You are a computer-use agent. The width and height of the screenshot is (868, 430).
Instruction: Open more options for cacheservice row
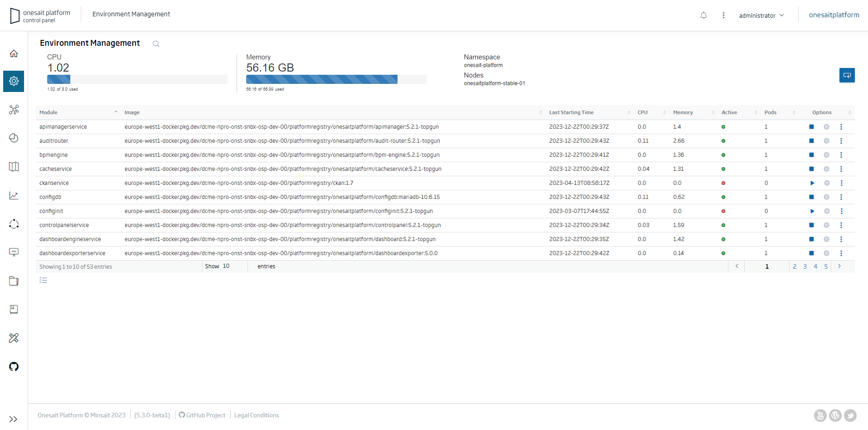841,169
